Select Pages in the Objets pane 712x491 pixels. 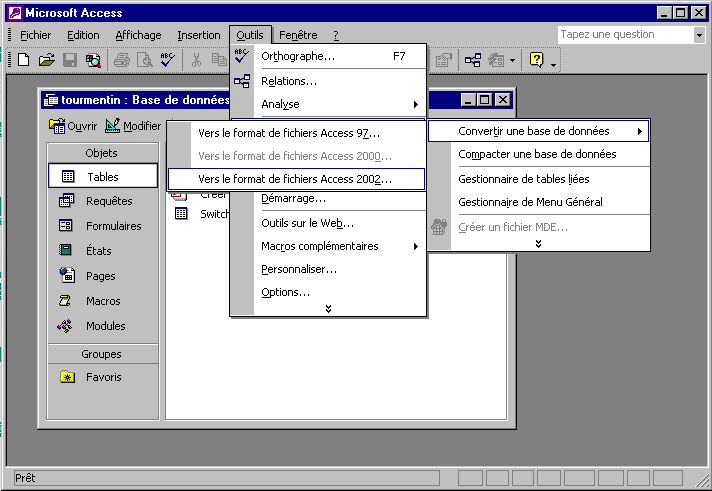point(103,276)
